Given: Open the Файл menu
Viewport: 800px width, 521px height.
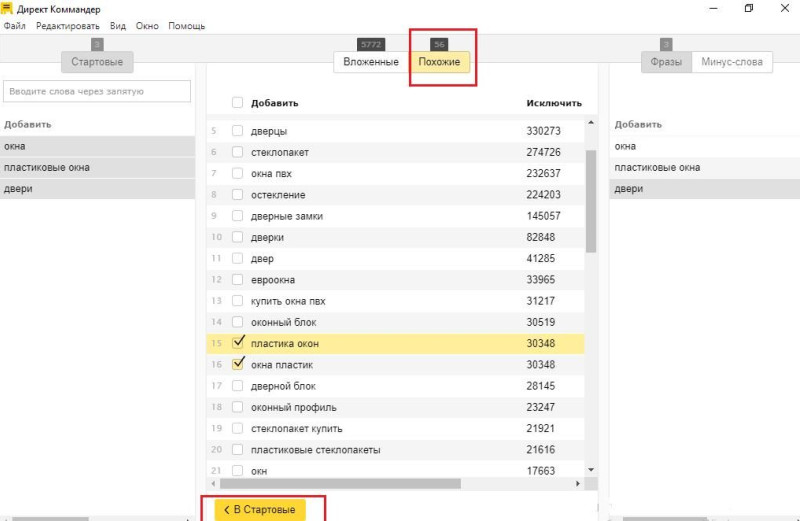Looking at the screenshot, I should 14,26.
